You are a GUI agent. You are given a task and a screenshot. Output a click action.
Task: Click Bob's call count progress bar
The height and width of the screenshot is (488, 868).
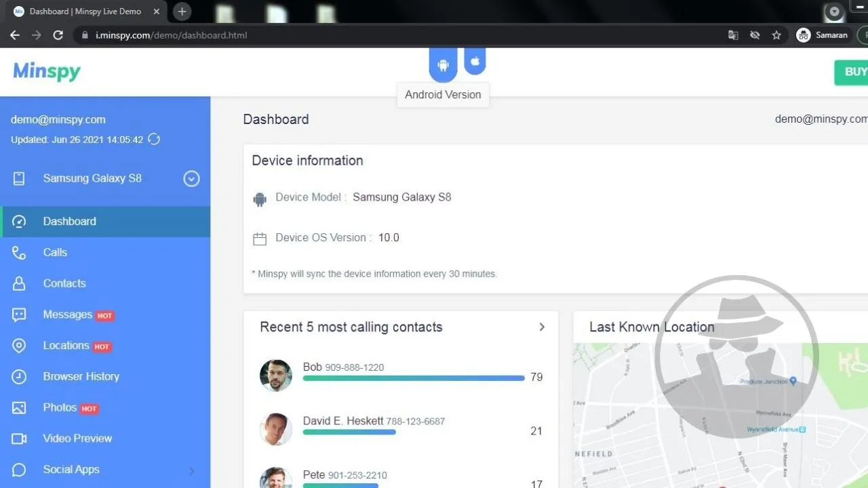[414, 378]
